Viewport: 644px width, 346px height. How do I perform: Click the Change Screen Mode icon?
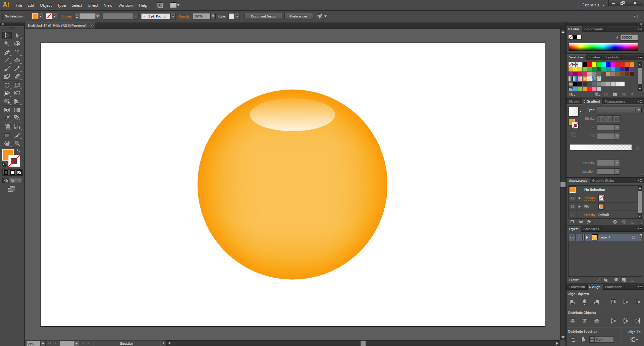pyautogui.click(x=12, y=189)
